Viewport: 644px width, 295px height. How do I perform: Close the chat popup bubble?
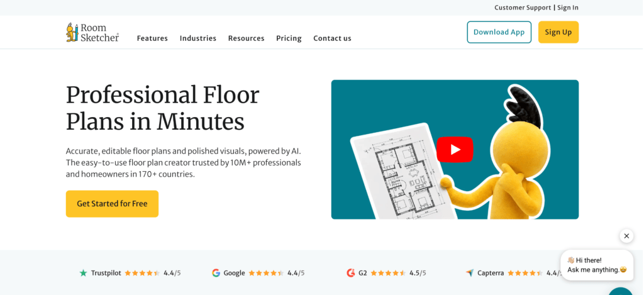[626, 236]
